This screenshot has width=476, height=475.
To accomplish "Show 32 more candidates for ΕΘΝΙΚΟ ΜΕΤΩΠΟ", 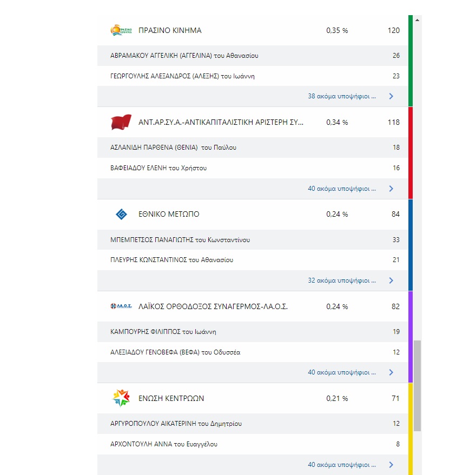I will click(342, 280).
